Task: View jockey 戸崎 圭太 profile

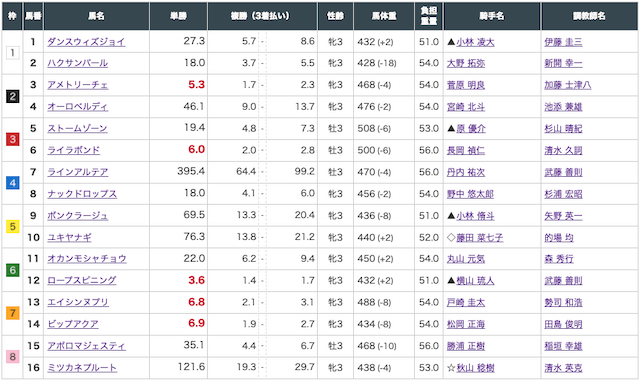Action: [466, 302]
